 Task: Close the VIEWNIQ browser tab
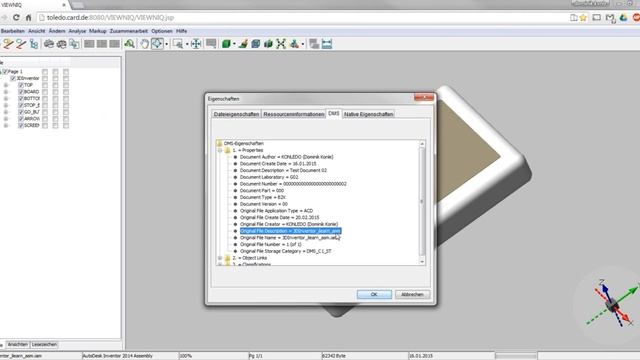click(64, 5)
